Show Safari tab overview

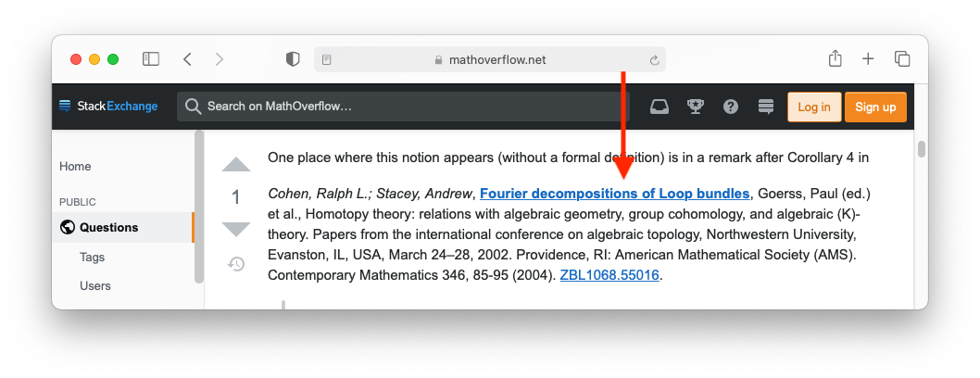click(902, 59)
